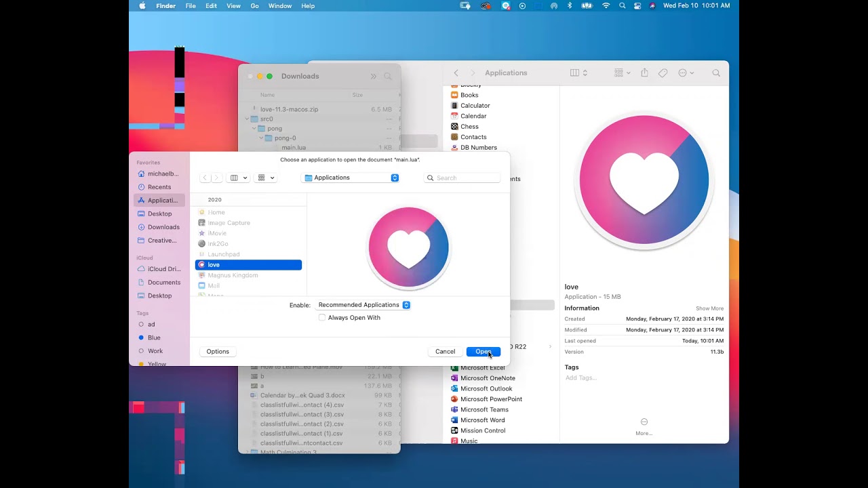The width and height of the screenshot is (868, 488).
Task: Open the Enable Recommended Applications dropdown
Action: point(363,305)
